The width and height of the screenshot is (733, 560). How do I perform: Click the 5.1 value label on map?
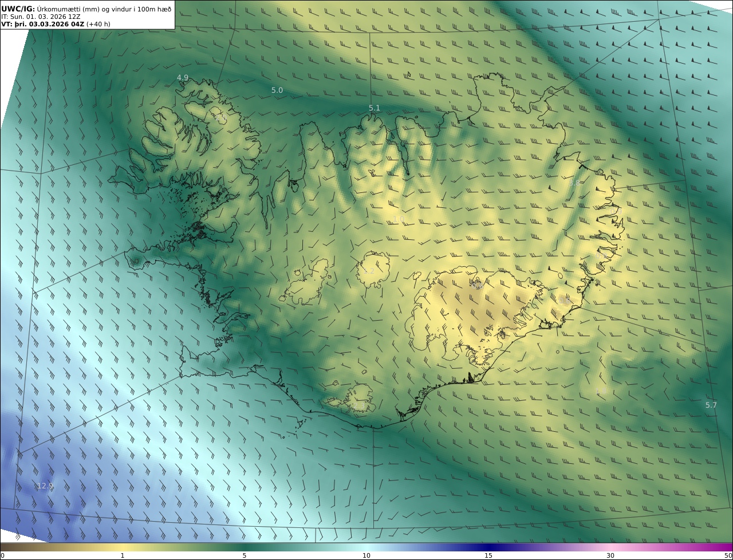(x=375, y=108)
